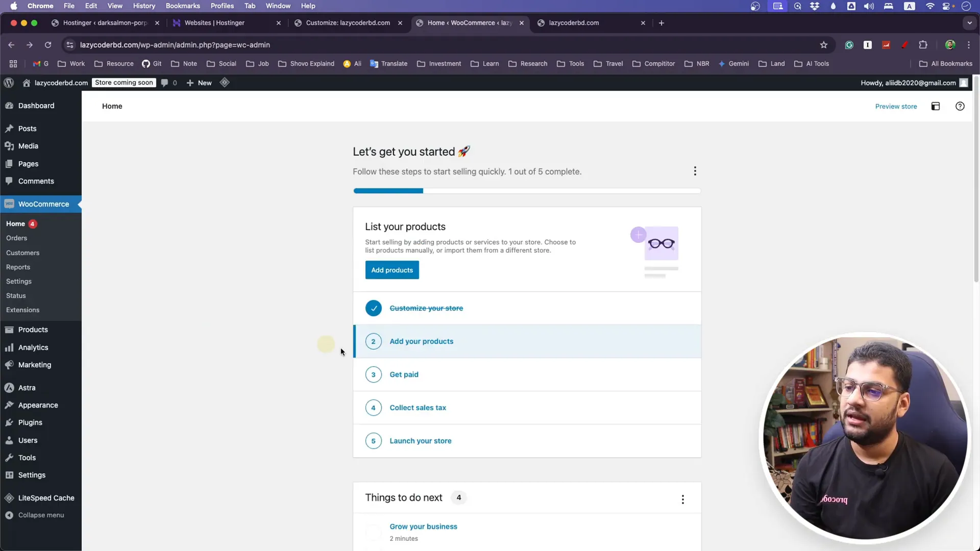
Task: Click the Help icon in top right
Action: click(960, 106)
